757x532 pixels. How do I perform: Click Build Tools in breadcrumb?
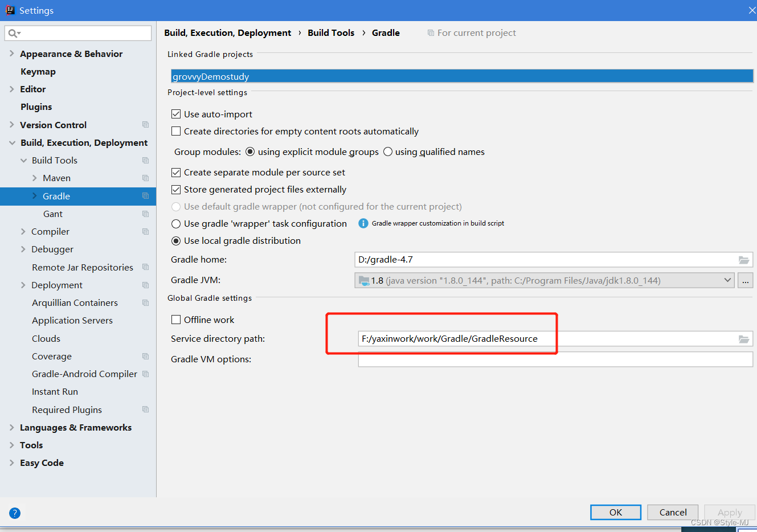pyautogui.click(x=331, y=33)
